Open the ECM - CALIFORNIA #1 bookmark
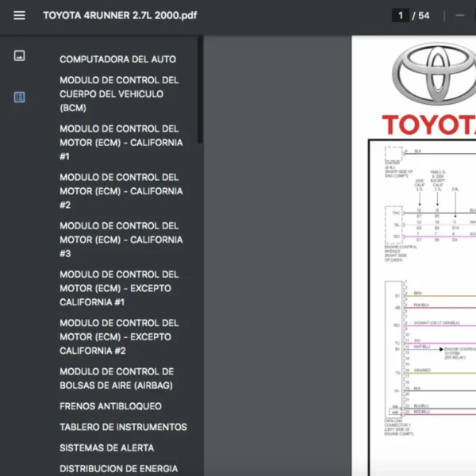The image size is (476, 476). click(x=121, y=143)
